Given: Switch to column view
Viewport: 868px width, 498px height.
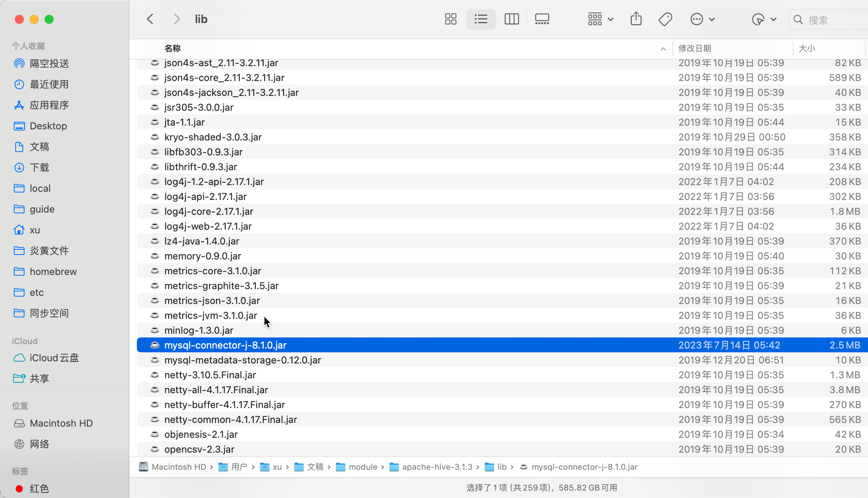Looking at the screenshot, I should coord(511,19).
